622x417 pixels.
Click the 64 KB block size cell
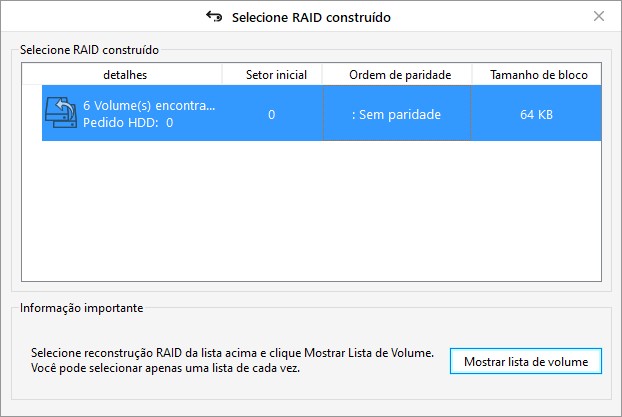(536, 114)
